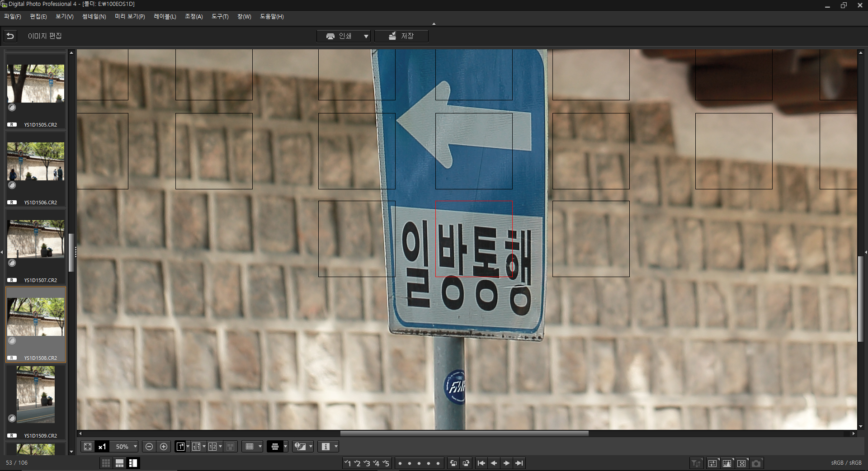Click the image horizontal scrollbar thumb

(x=464, y=433)
